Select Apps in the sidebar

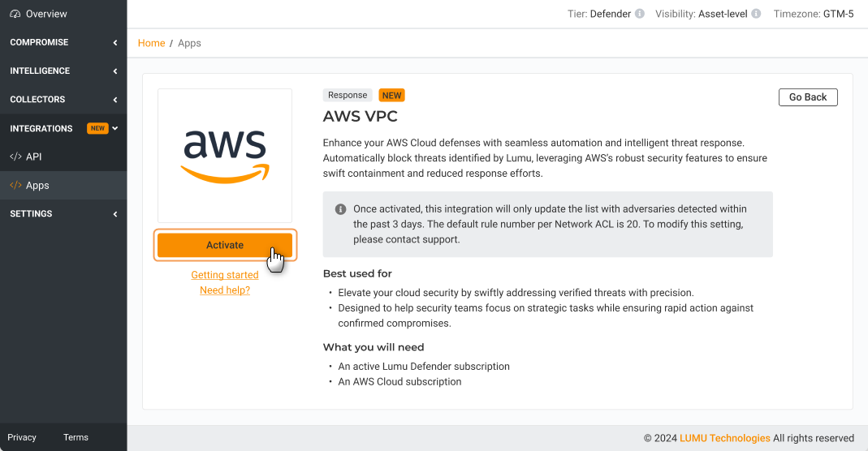pos(37,185)
